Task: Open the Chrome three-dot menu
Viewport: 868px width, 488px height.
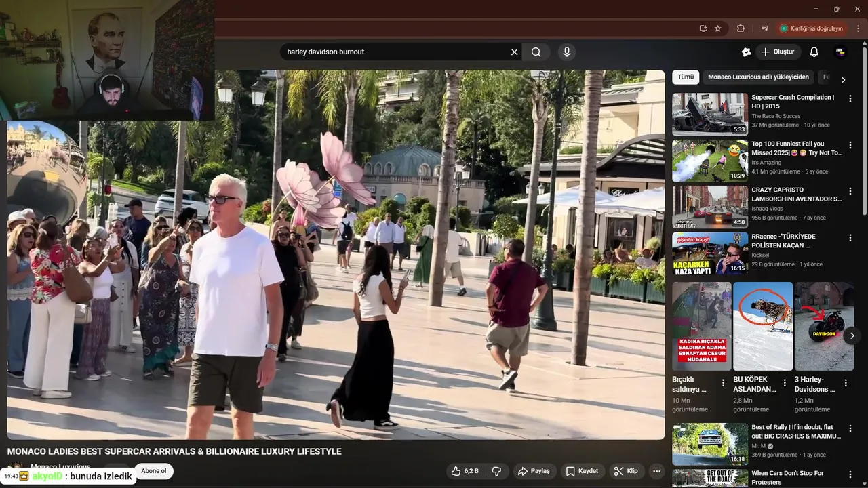Action: tap(858, 28)
